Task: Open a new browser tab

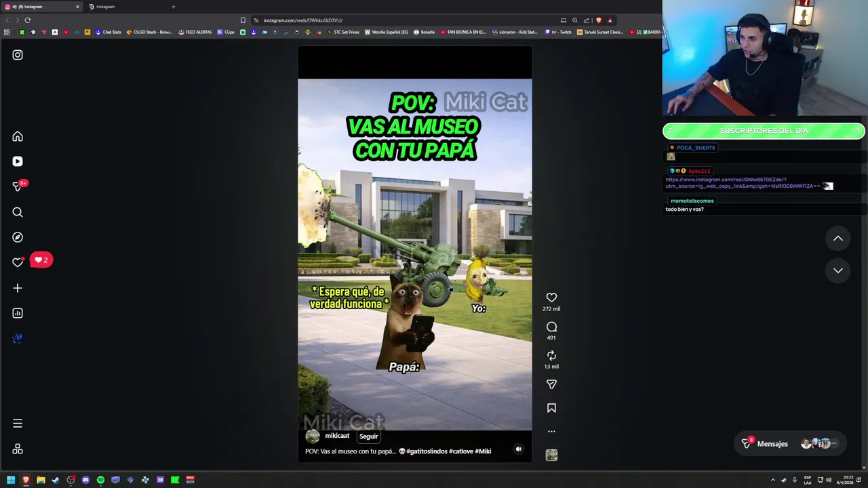Action: pos(173,7)
